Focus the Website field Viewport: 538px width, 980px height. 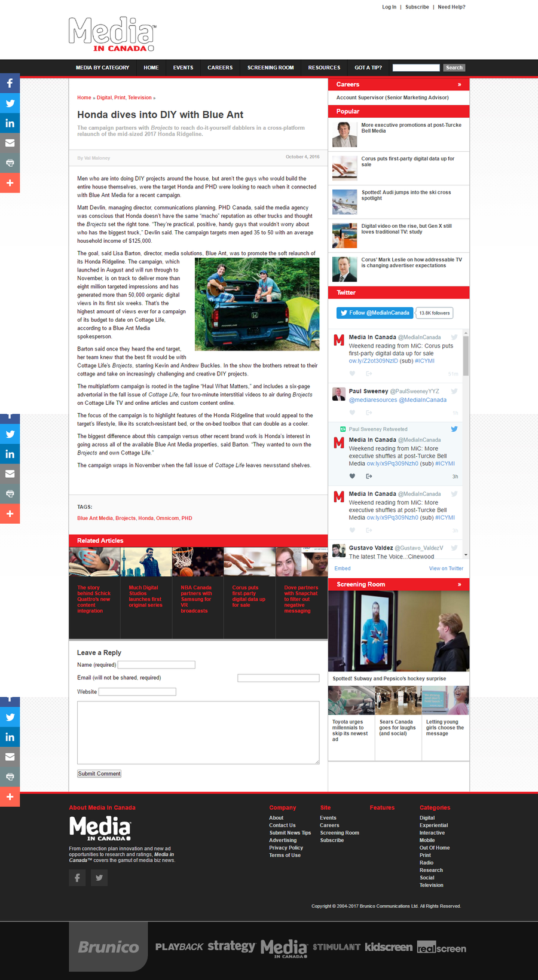[x=137, y=692]
